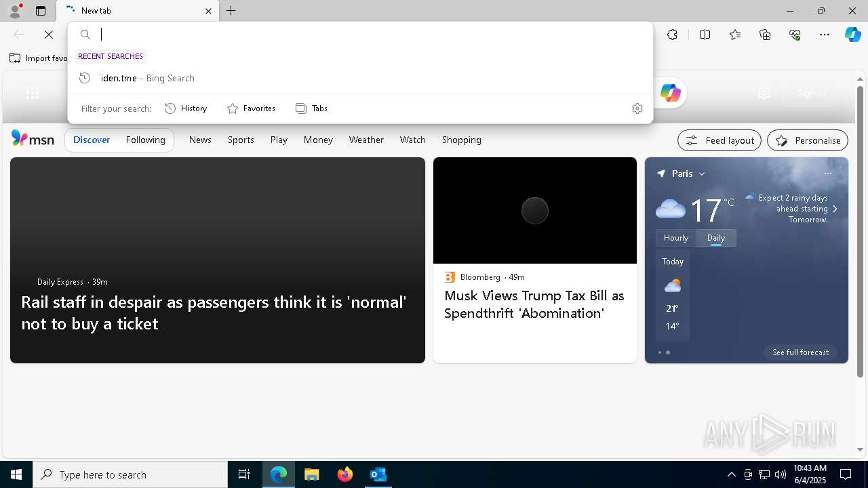Open the Extensions puzzle icon

[x=672, y=35]
